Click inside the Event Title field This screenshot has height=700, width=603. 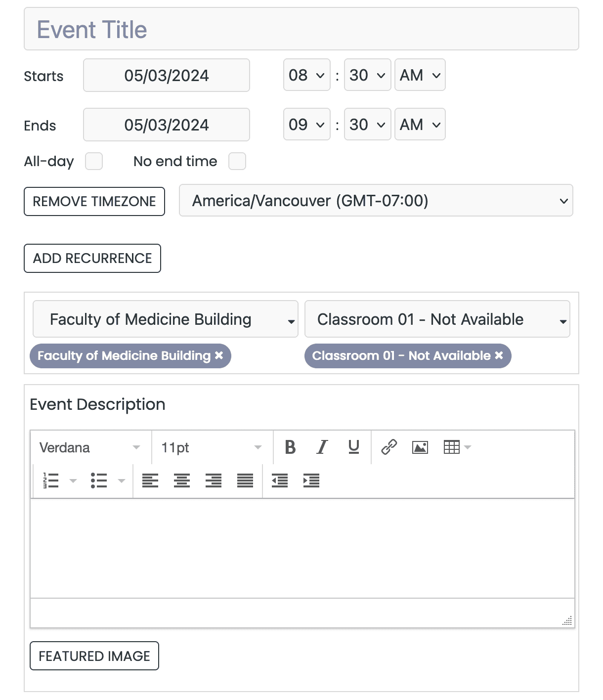[301, 29]
